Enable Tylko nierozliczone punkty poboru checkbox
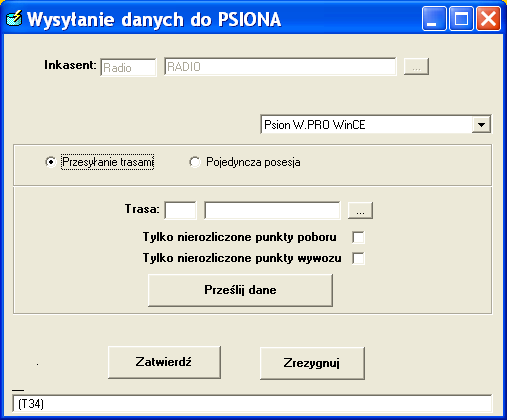This screenshot has width=507, height=420. 358,237
